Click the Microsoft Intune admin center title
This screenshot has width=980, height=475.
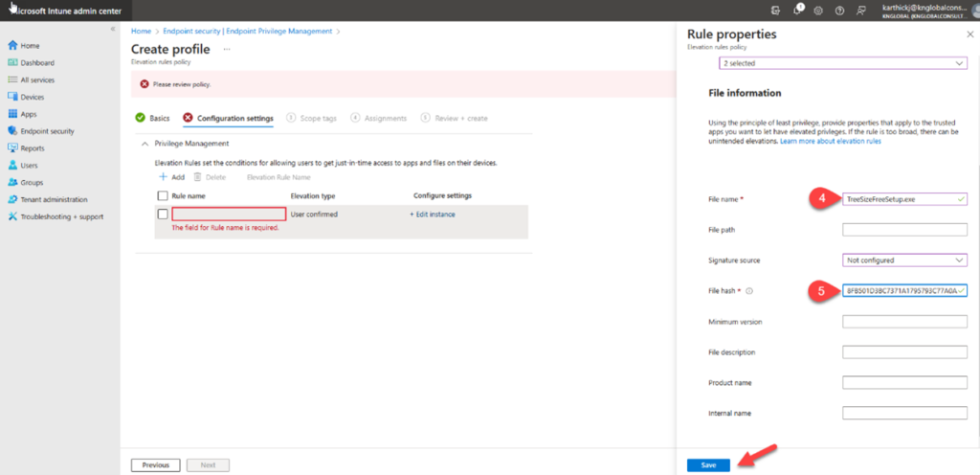(x=66, y=11)
